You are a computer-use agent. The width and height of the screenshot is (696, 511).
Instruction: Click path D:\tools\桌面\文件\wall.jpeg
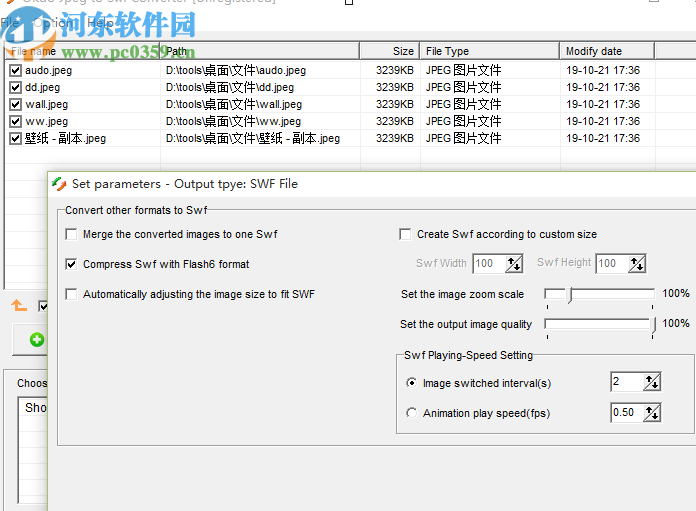[234, 104]
